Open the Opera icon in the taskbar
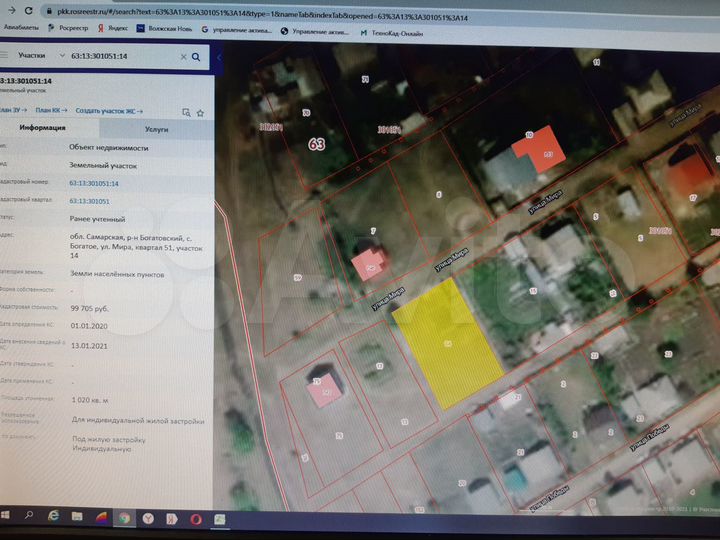Viewport: 720px width, 540px height. click(x=196, y=519)
